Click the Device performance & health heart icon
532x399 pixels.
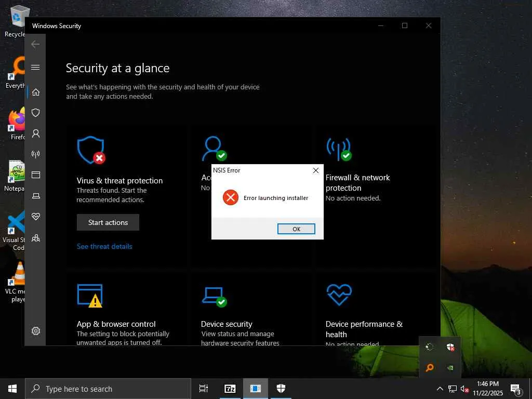[339, 295]
